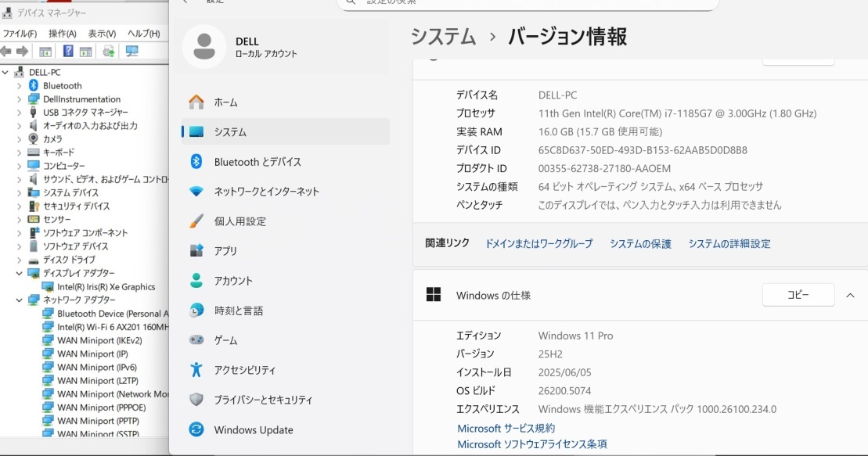Screen dimensions: 868x456
Task: Click the Wi-Fi icon for ネットワークとインターネット
Action: 196,192
